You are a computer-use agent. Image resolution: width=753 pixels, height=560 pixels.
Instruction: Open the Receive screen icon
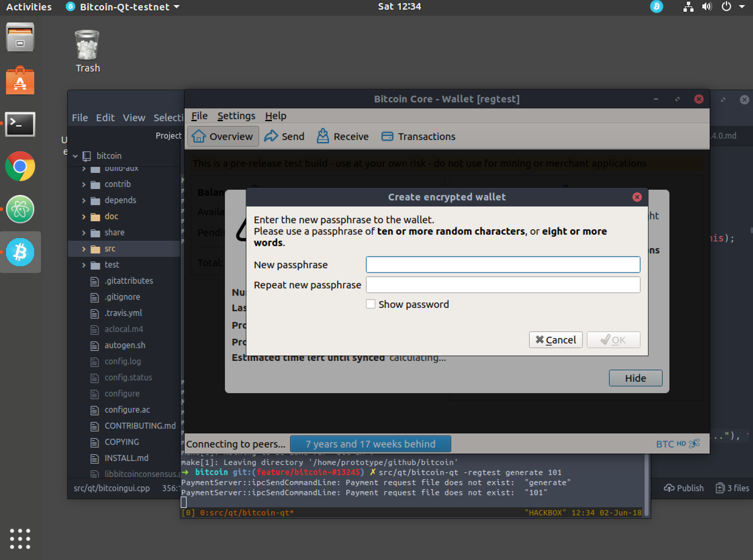click(x=342, y=136)
